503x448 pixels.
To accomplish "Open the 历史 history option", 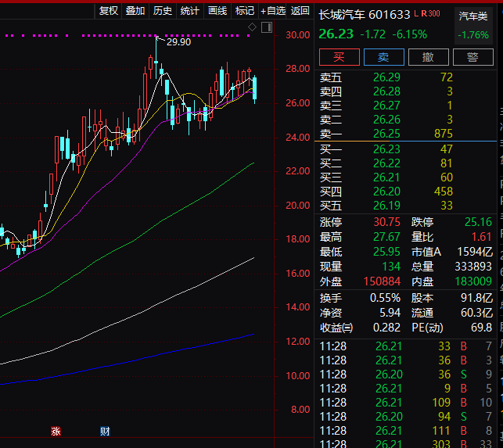I will pos(163,11).
